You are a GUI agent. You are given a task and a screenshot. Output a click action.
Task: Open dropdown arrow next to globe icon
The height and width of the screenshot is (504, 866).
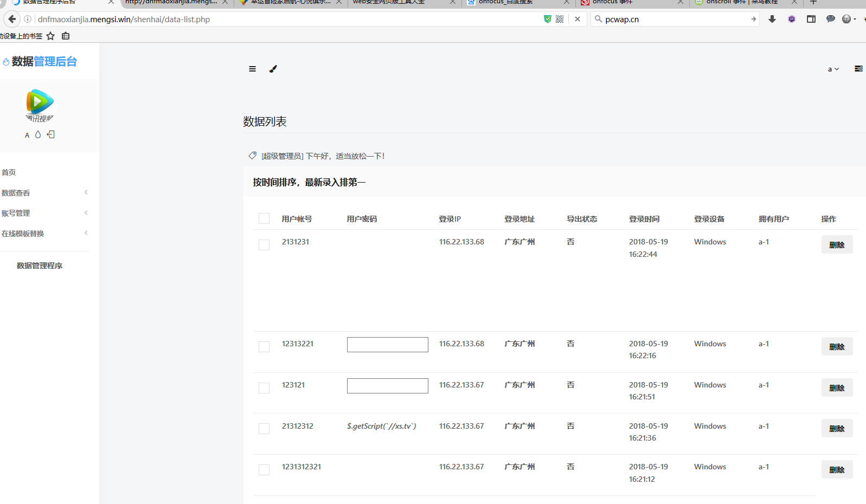pyautogui.click(x=855, y=20)
